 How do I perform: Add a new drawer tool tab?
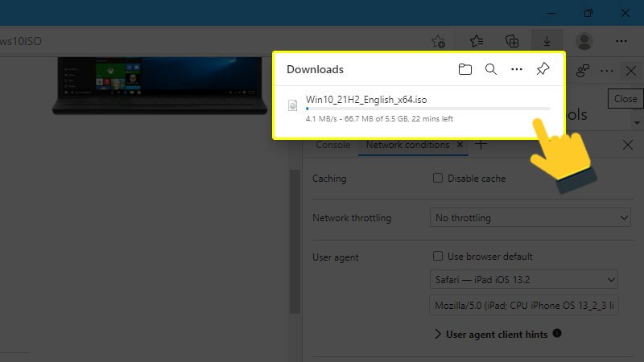tap(481, 145)
